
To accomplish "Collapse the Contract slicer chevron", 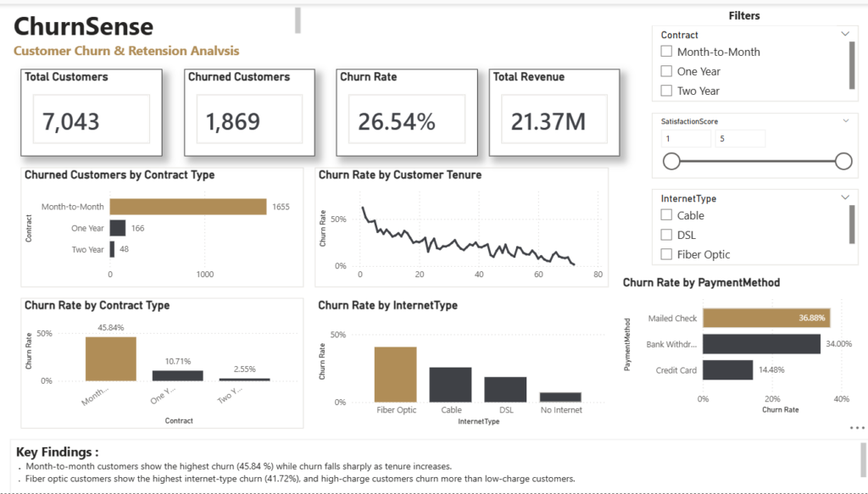I will pos(845,34).
